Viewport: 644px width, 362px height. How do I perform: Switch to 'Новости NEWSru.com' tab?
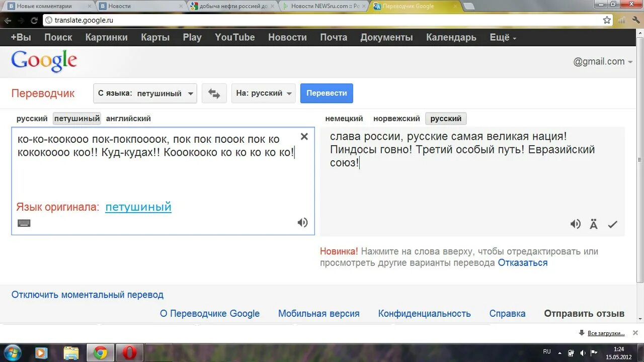point(323,6)
